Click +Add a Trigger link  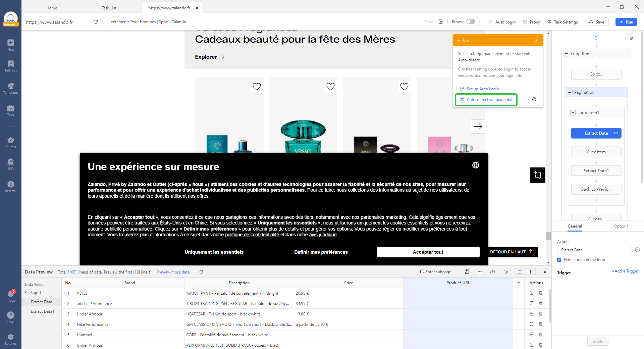[625, 271]
